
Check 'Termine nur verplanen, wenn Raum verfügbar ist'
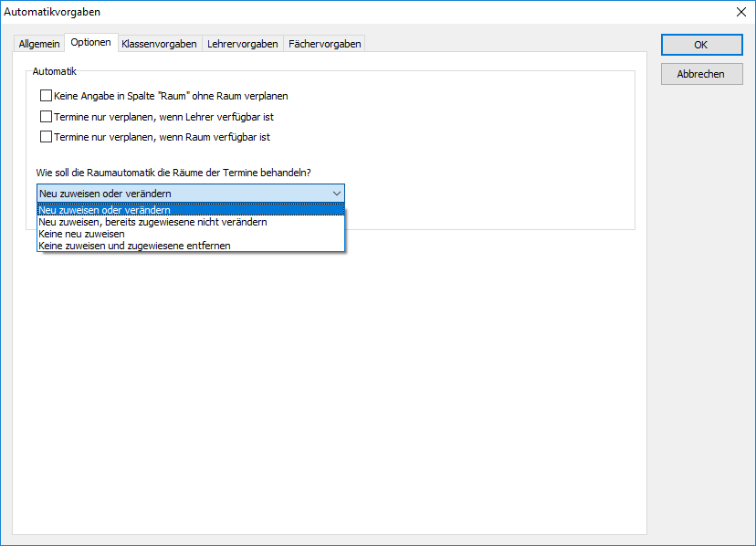(x=47, y=137)
